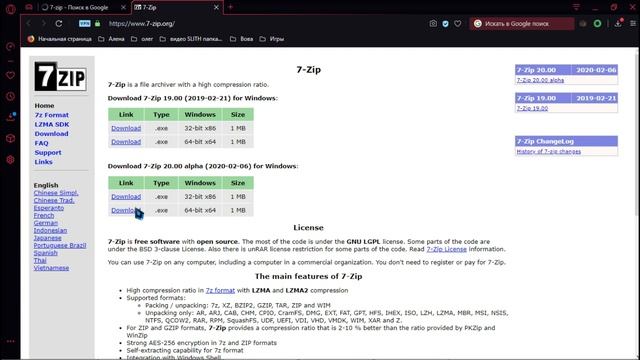Switch language to Esperanto
This screenshot has width=640, height=360.
point(49,208)
